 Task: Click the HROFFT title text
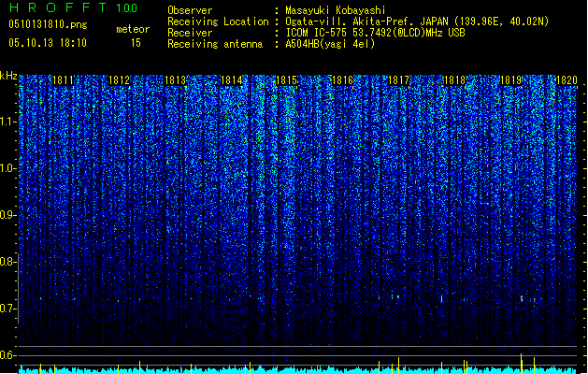tap(58, 7)
